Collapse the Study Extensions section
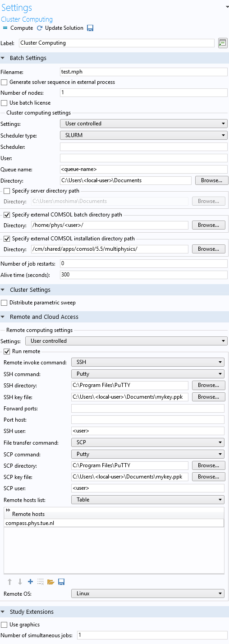This screenshot has width=229, height=644. pyautogui.click(x=3, y=612)
